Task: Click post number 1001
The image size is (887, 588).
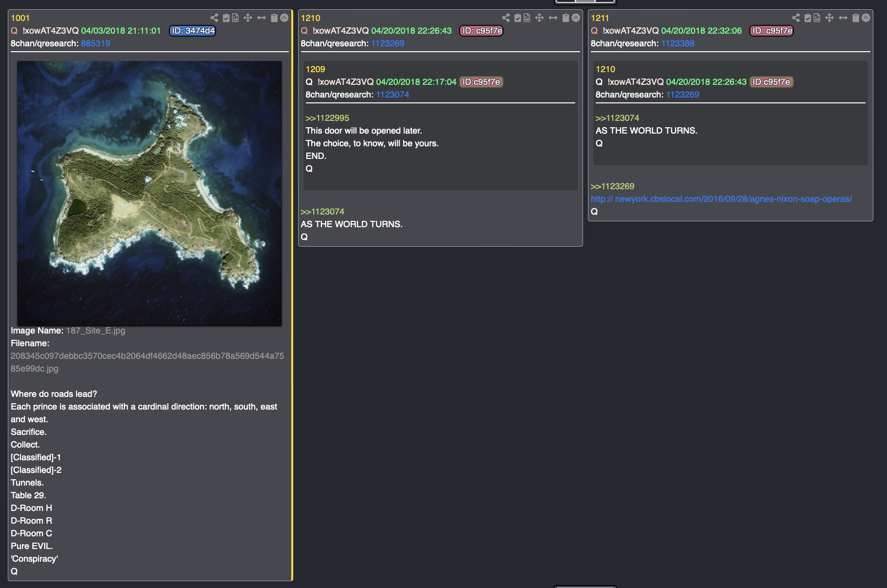Action: coord(20,18)
